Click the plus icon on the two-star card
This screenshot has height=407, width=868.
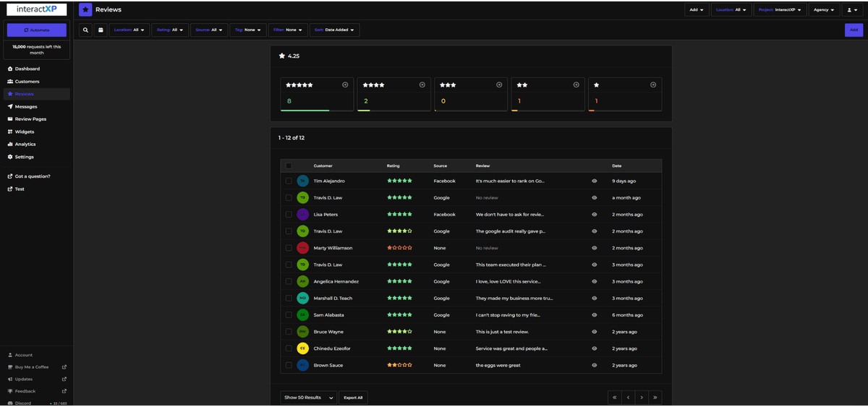tap(576, 85)
